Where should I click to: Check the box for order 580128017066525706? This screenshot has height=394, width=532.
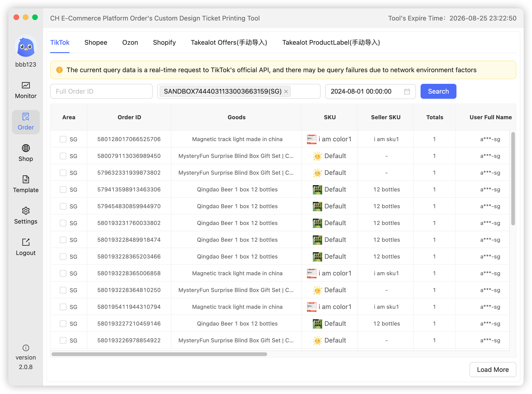coord(63,139)
